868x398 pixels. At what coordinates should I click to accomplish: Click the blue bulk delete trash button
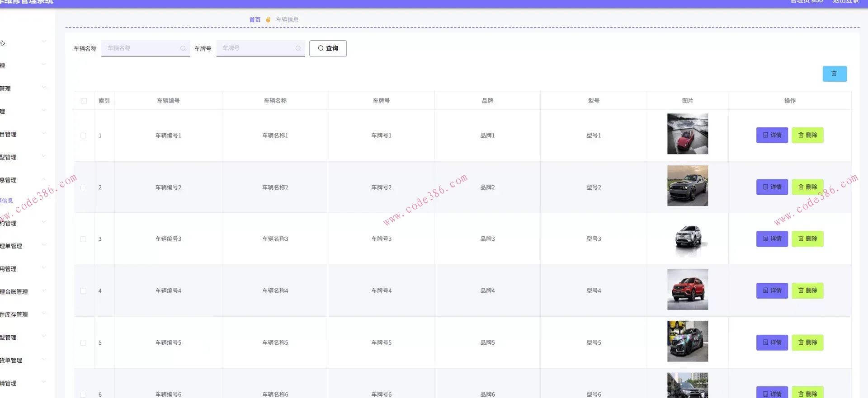point(835,74)
